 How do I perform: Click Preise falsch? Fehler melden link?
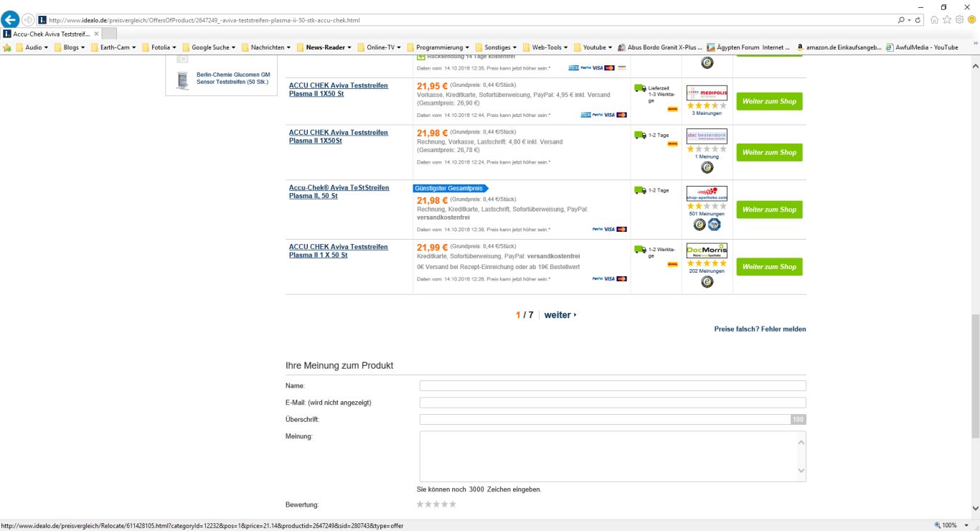(x=760, y=329)
